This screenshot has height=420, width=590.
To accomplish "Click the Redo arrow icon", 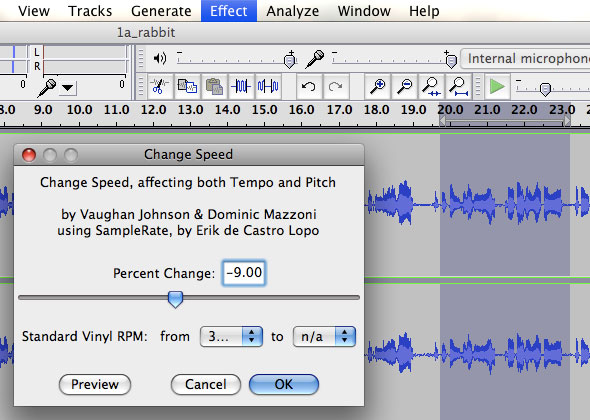I will (x=335, y=87).
